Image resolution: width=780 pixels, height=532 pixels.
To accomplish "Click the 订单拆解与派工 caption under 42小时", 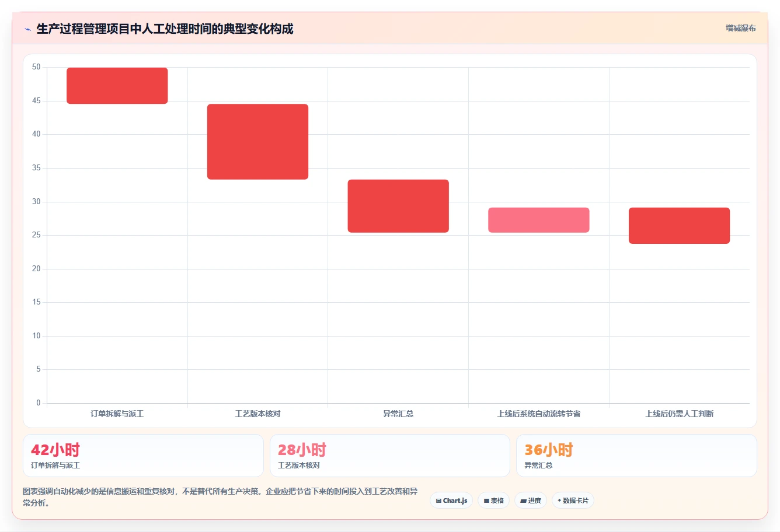I will (x=55, y=466).
